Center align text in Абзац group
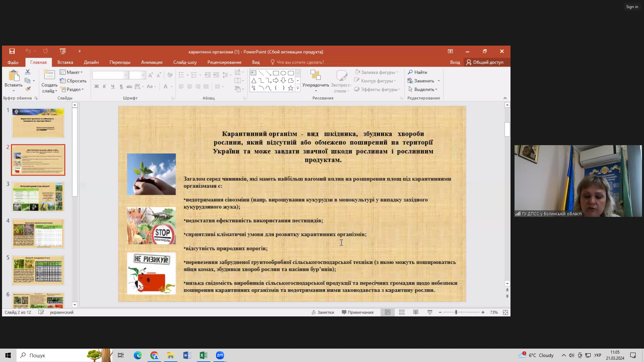The image size is (644, 362). pyautogui.click(x=190, y=86)
